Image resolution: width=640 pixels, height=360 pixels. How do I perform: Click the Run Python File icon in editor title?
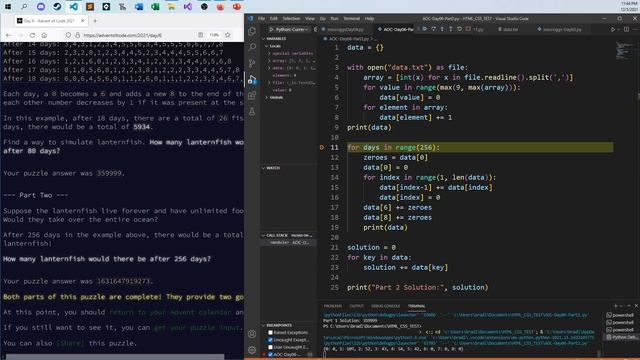point(613,29)
